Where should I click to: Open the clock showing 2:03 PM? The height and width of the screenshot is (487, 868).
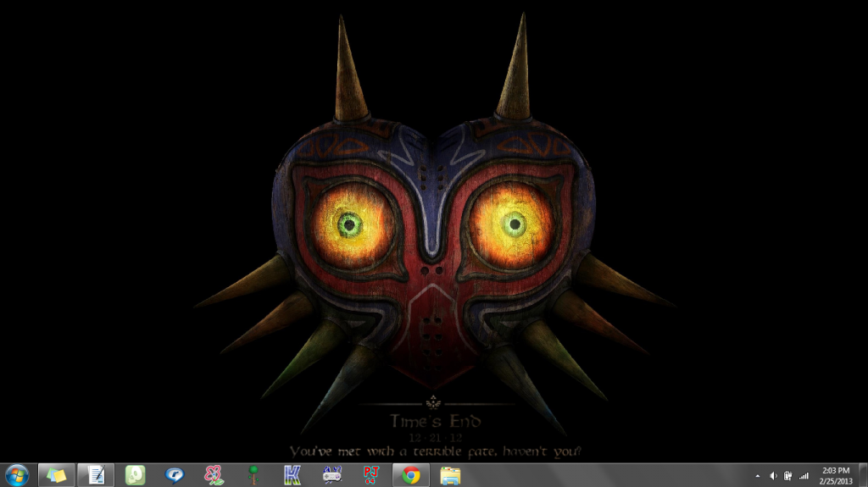click(x=836, y=470)
